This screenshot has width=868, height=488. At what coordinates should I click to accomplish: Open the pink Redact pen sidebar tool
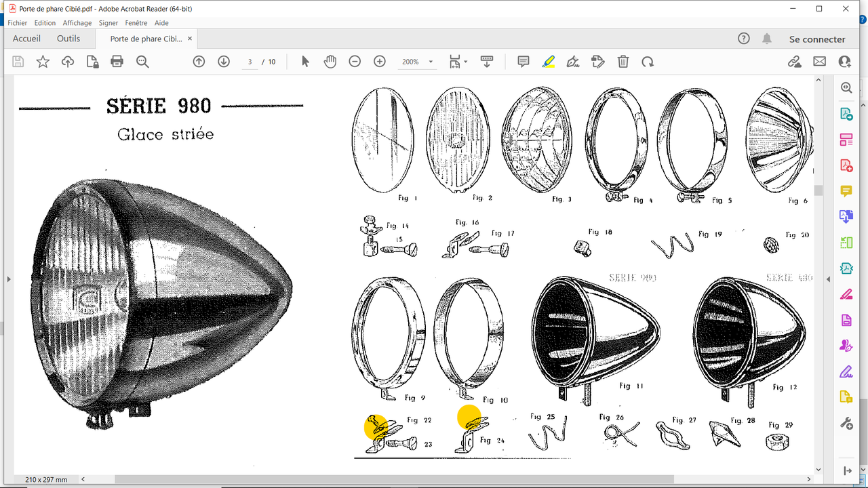(x=846, y=294)
